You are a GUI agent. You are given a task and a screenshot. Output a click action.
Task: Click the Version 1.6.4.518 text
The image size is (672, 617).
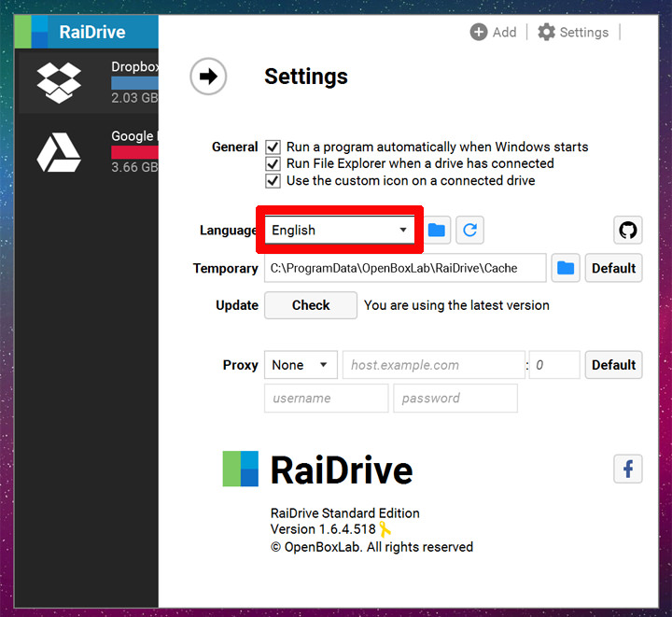(323, 529)
